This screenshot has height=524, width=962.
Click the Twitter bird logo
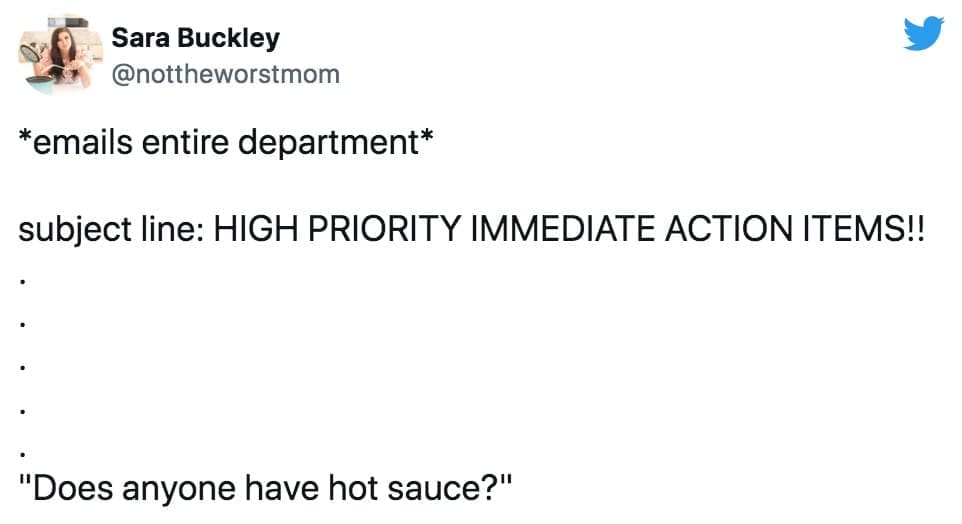[x=922, y=36]
